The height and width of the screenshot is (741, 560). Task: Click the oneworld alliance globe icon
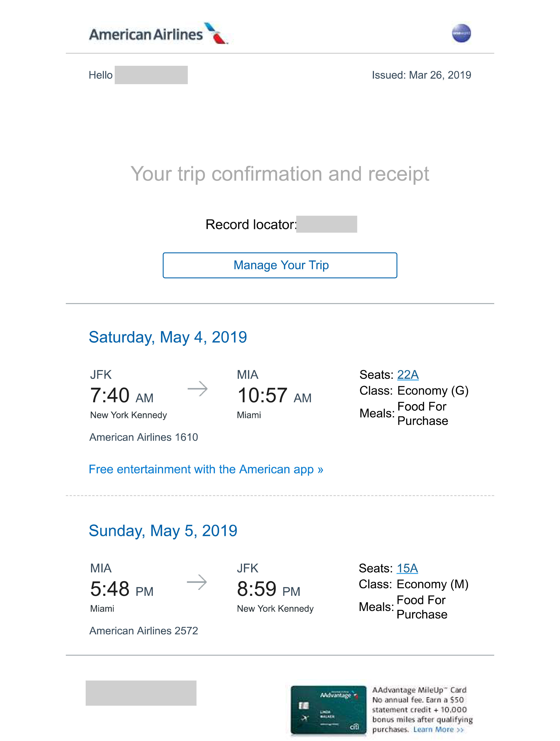[461, 34]
